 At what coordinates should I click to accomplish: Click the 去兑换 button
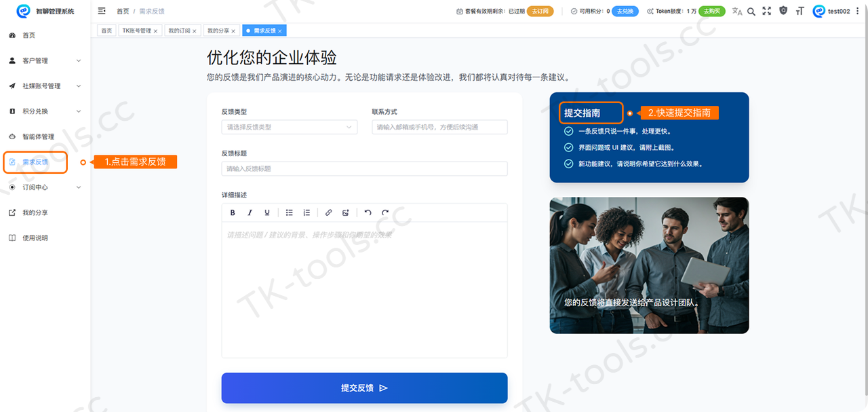point(625,12)
